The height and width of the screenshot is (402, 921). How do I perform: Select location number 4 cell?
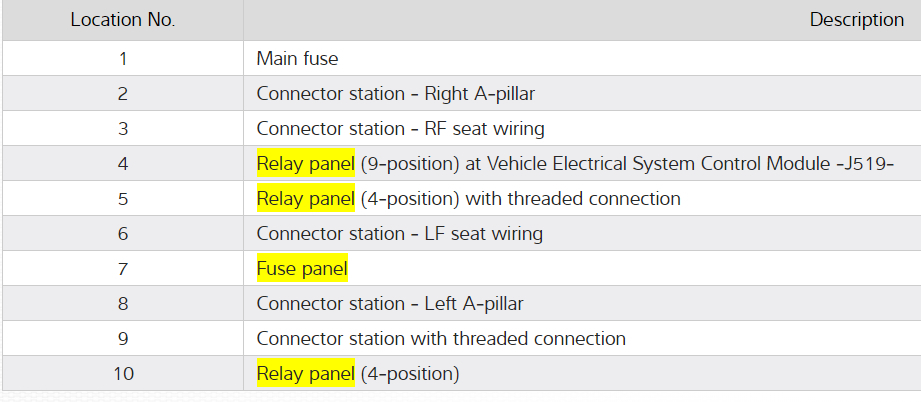(123, 164)
